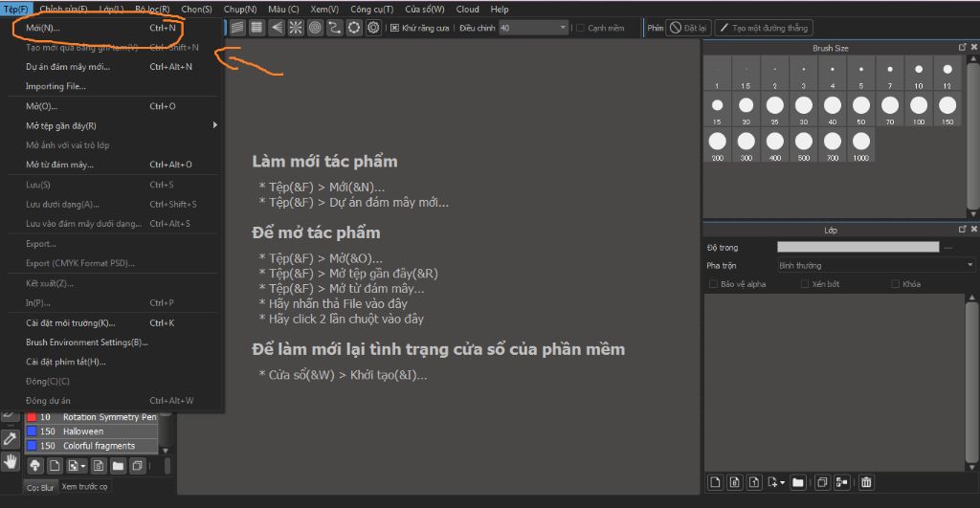Select the hand pan tool
Screen dimensions: 980x508
[10, 462]
